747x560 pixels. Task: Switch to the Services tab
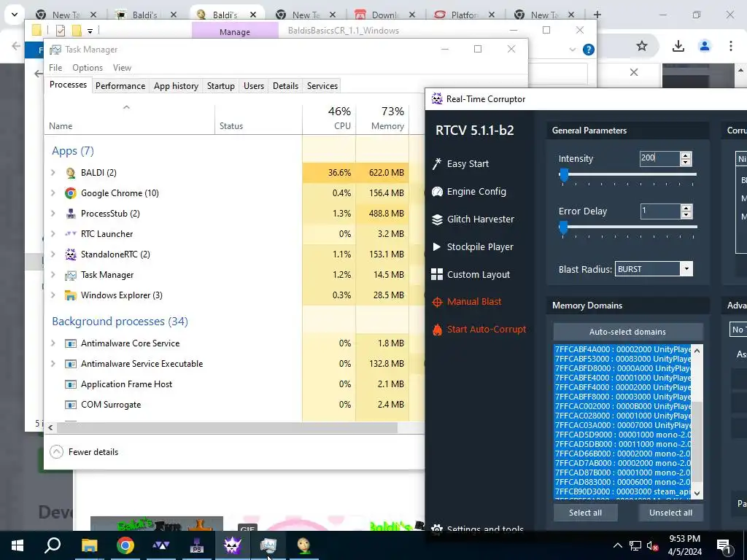(x=322, y=86)
